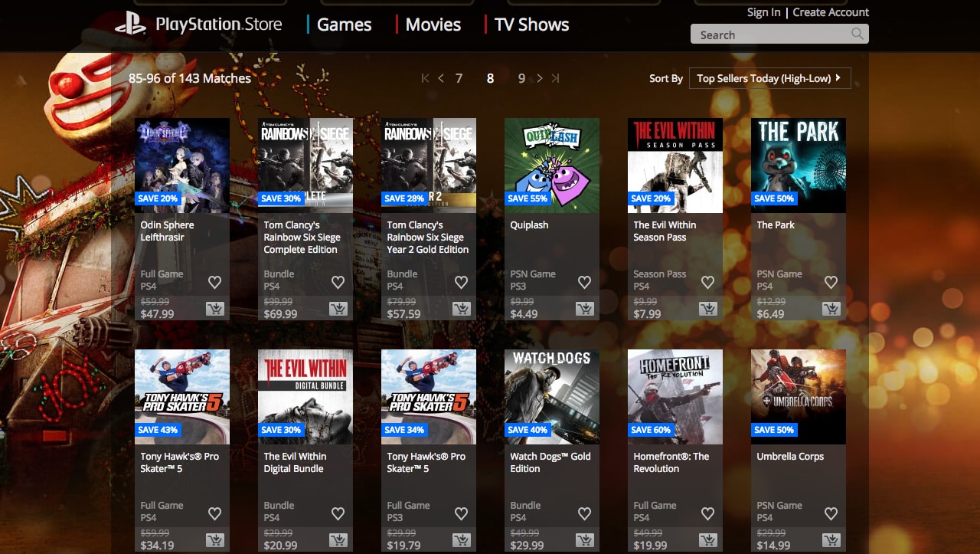The height and width of the screenshot is (554, 980).
Task: Click the "85-96 of 143 Matches" text
Action: (x=190, y=78)
